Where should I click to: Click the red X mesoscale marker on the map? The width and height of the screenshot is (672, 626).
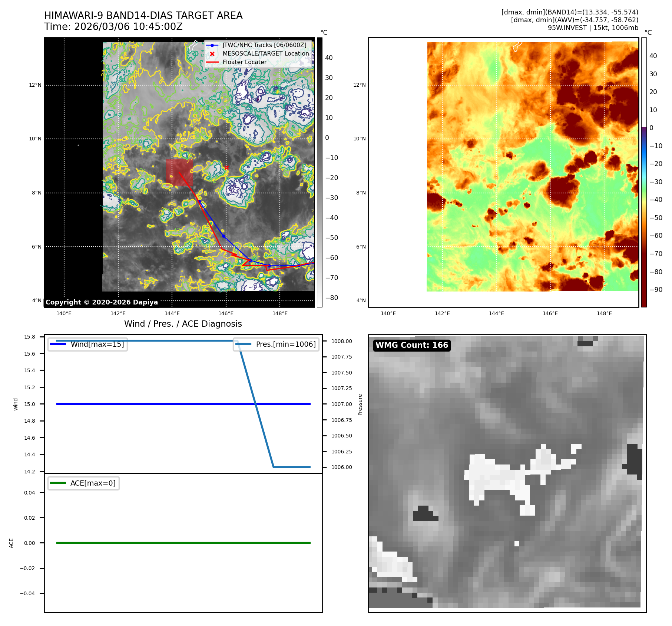(x=226, y=167)
